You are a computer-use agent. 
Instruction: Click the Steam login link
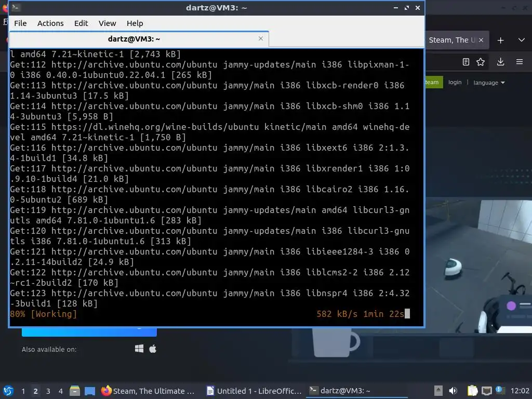pos(455,83)
